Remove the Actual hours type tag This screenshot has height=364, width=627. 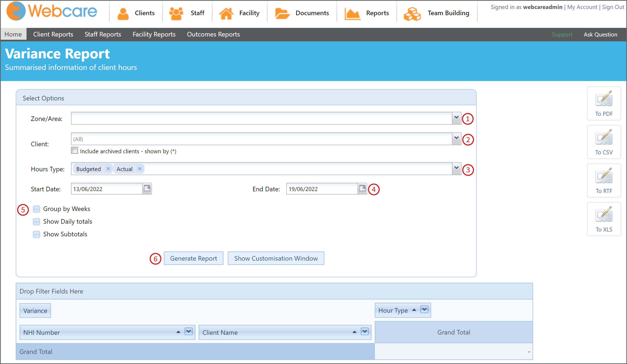(x=140, y=169)
